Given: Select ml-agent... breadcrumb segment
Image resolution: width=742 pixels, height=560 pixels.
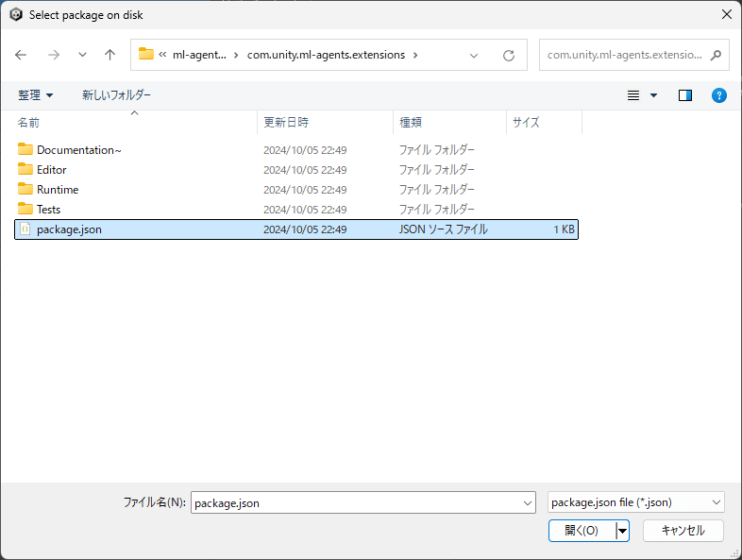Looking at the screenshot, I should tap(199, 55).
